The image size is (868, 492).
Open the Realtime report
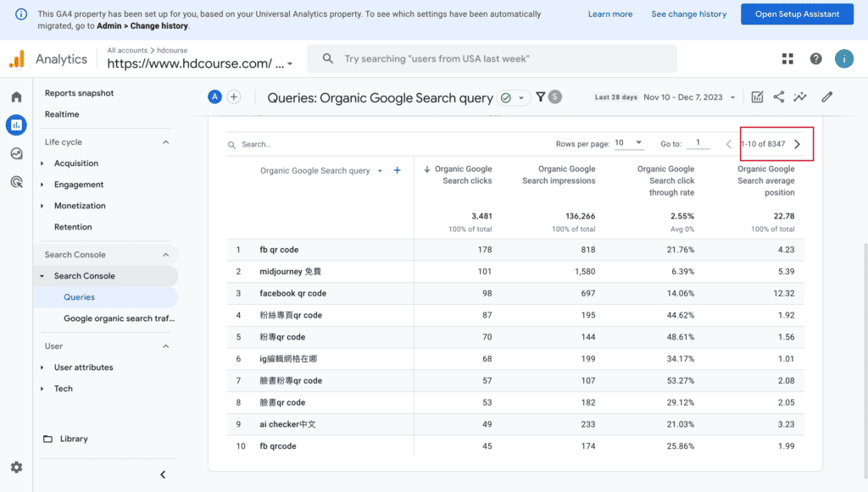[x=62, y=113]
